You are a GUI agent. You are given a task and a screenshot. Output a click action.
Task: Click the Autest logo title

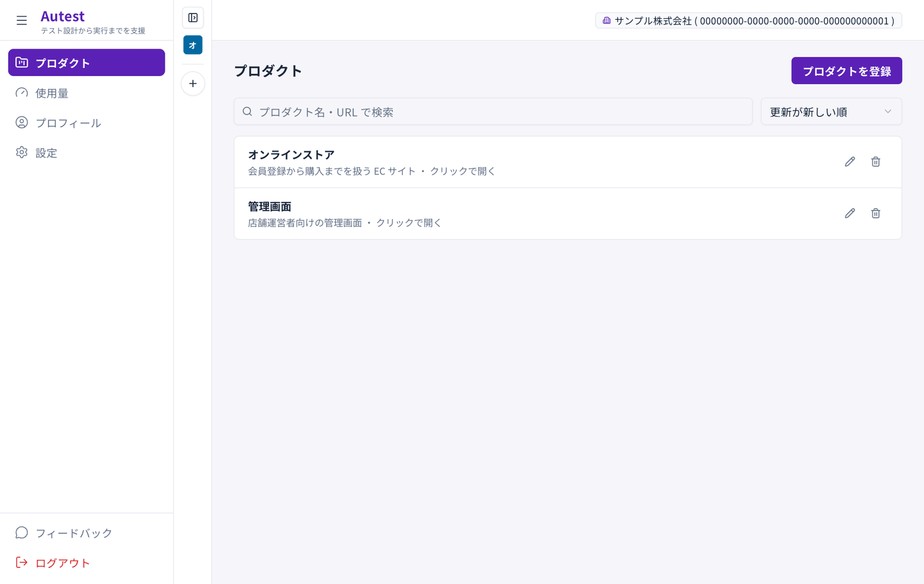(63, 16)
